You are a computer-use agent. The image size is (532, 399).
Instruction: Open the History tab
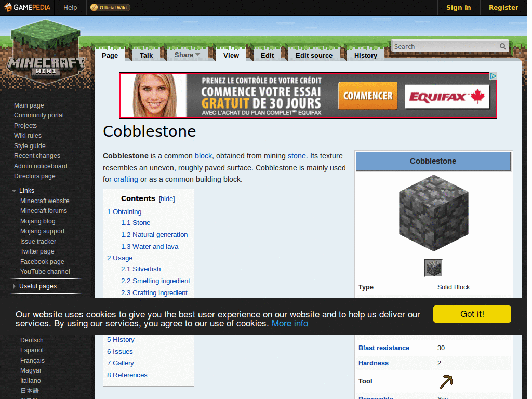pyautogui.click(x=365, y=55)
